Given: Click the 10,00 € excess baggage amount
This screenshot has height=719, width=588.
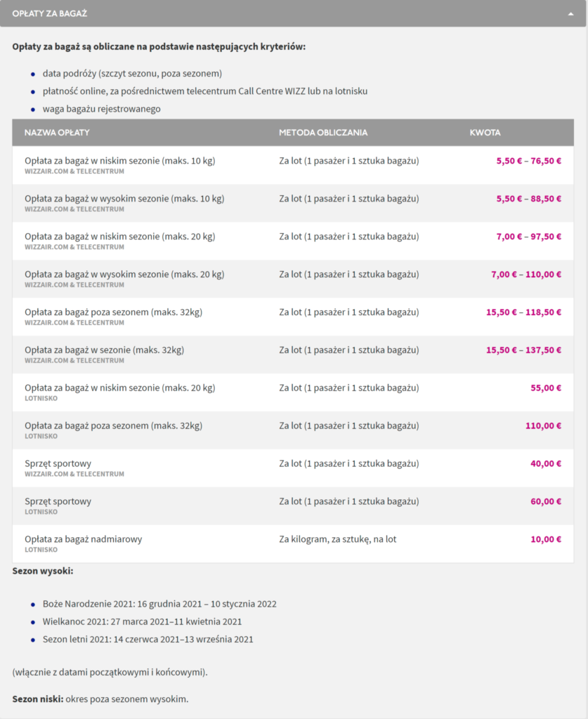Looking at the screenshot, I should coord(546,539).
